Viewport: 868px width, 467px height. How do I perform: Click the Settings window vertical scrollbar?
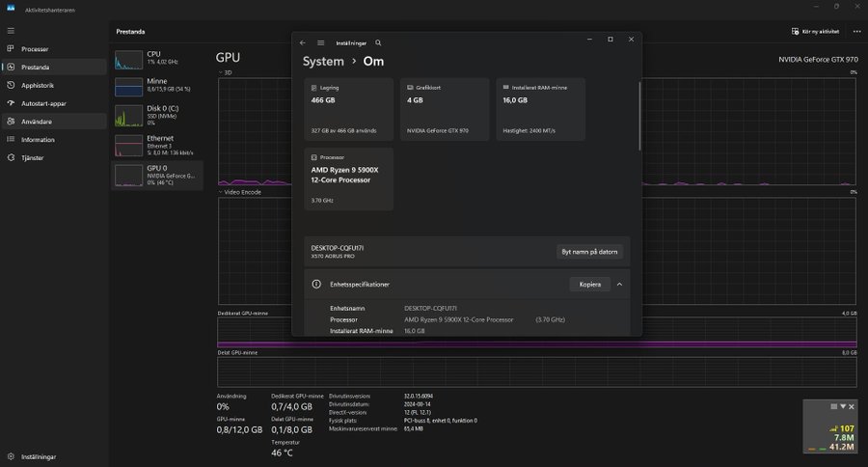[639, 116]
